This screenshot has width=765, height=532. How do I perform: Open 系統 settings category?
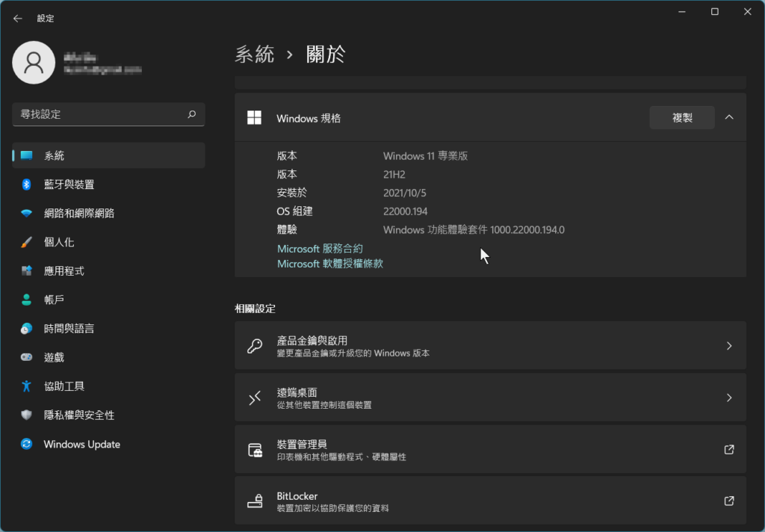pos(108,155)
